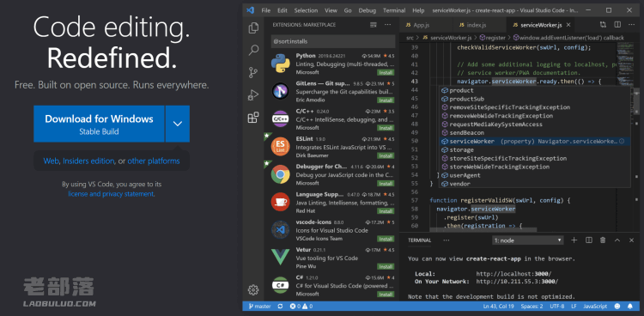Image resolution: width=644 pixels, height=316 pixels.
Task: Select Debugger for Chrome extension icon
Action: (281, 173)
